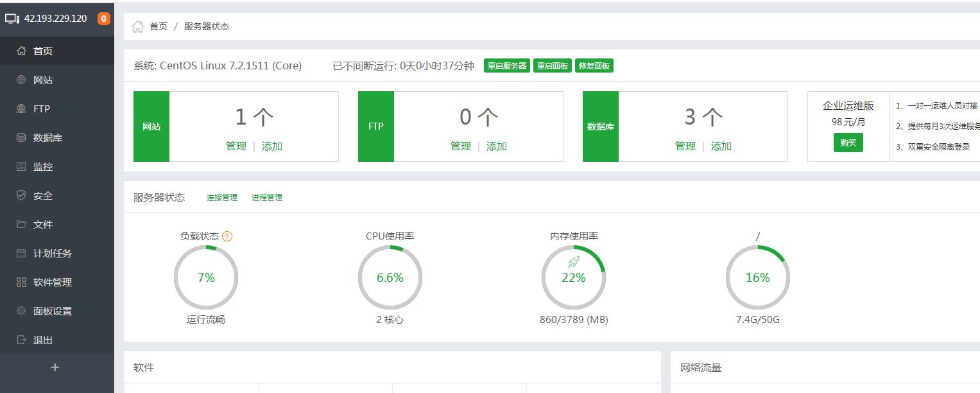Click the home icon in the sidebar
Image resolution: width=980 pixels, height=393 pixels.
pos(21,51)
